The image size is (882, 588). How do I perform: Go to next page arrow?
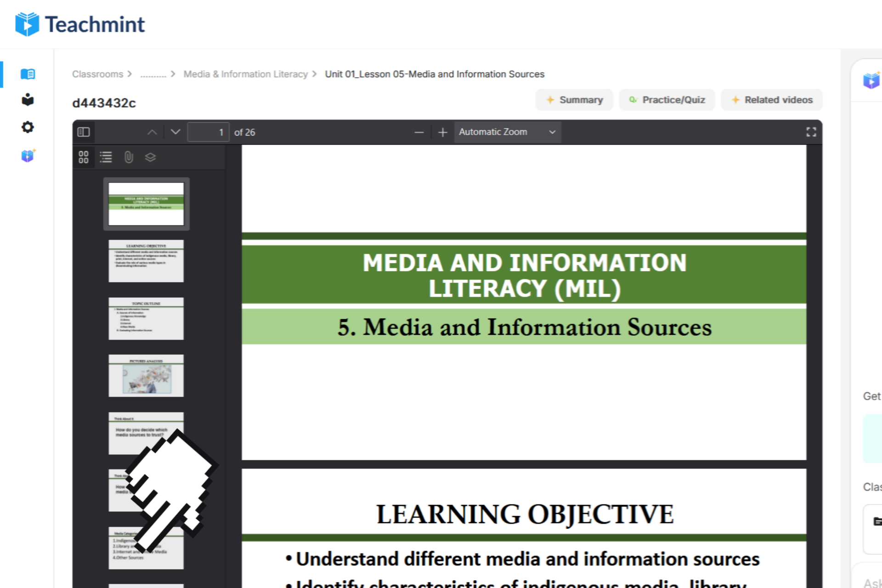pyautogui.click(x=175, y=132)
